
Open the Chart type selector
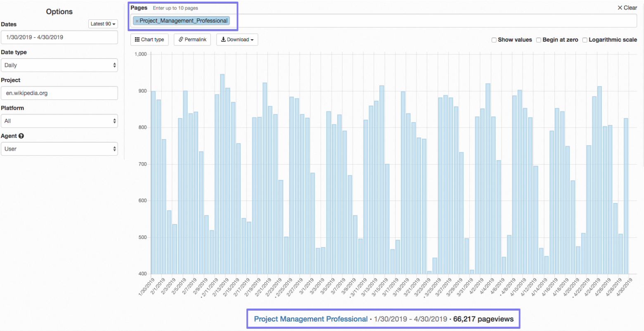[x=149, y=40]
